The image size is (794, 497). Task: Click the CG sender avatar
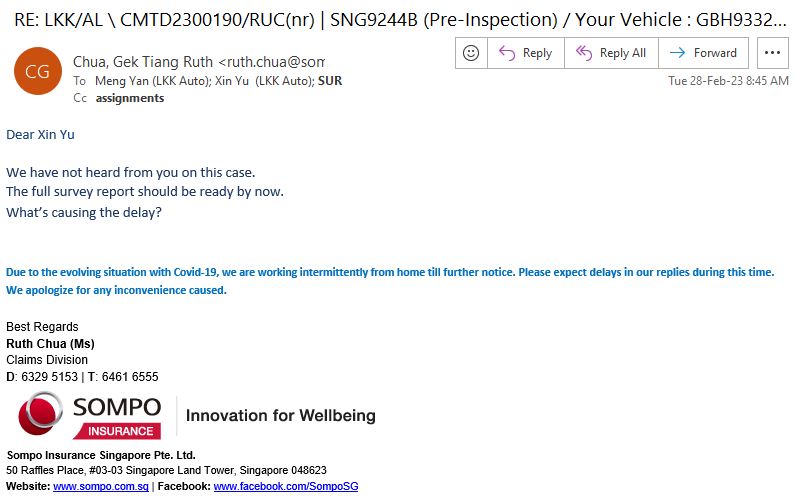pos(37,71)
